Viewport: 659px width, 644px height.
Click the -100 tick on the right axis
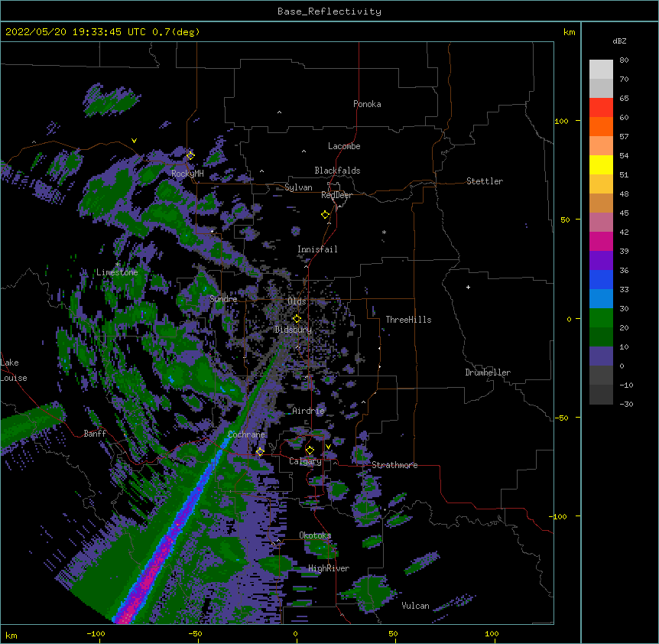[559, 516]
